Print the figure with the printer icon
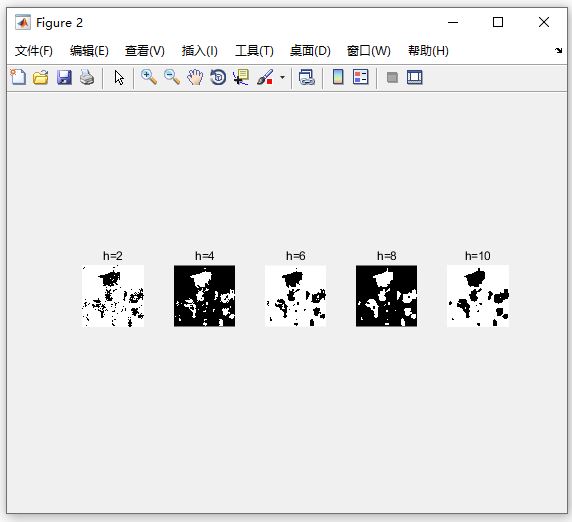This screenshot has height=522, width=572. (87, 77)
